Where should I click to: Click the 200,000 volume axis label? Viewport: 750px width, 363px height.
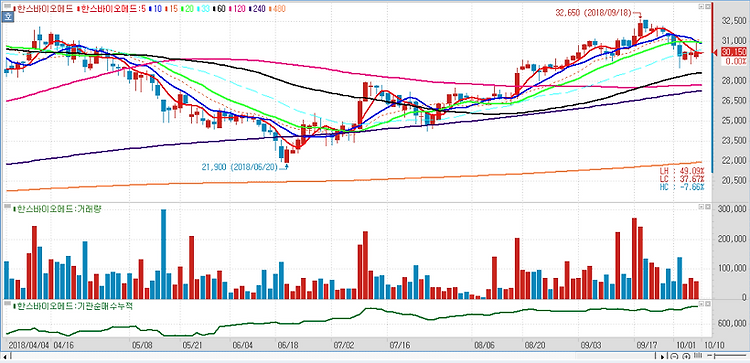732,239
